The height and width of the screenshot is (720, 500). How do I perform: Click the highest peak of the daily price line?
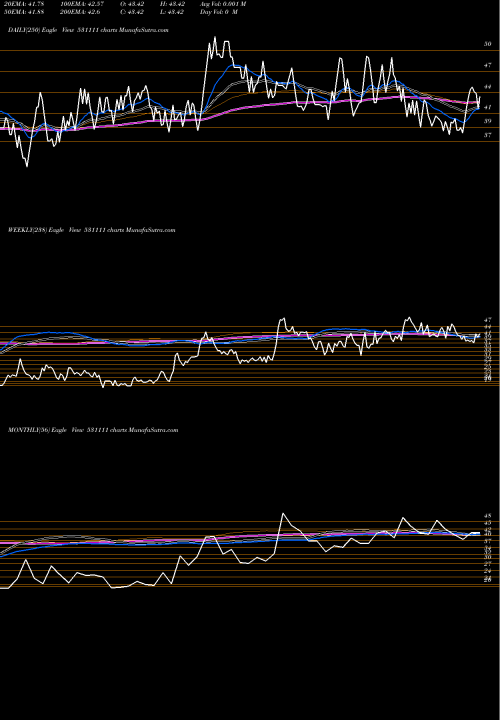(214, 38)
